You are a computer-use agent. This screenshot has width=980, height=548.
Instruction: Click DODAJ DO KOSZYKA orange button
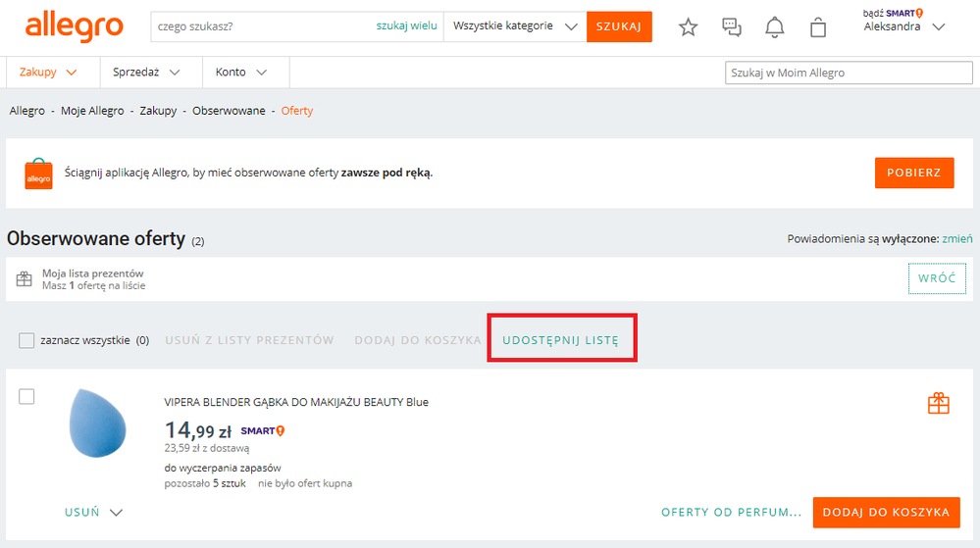click(x=886, y=512)
